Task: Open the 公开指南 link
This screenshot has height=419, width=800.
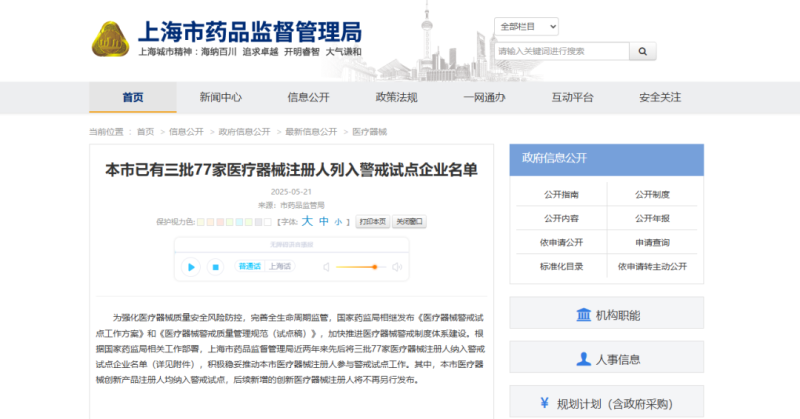Action: pos(561,194)
